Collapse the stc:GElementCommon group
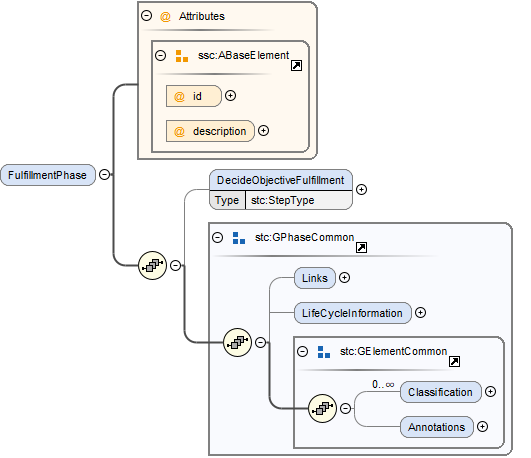531x458 pixels. tap(303, 351)
